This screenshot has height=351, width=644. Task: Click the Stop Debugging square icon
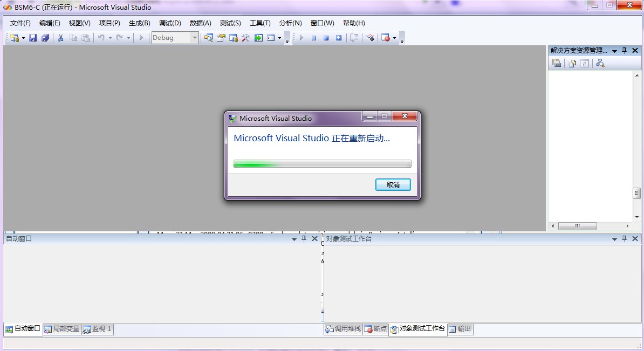326,38
